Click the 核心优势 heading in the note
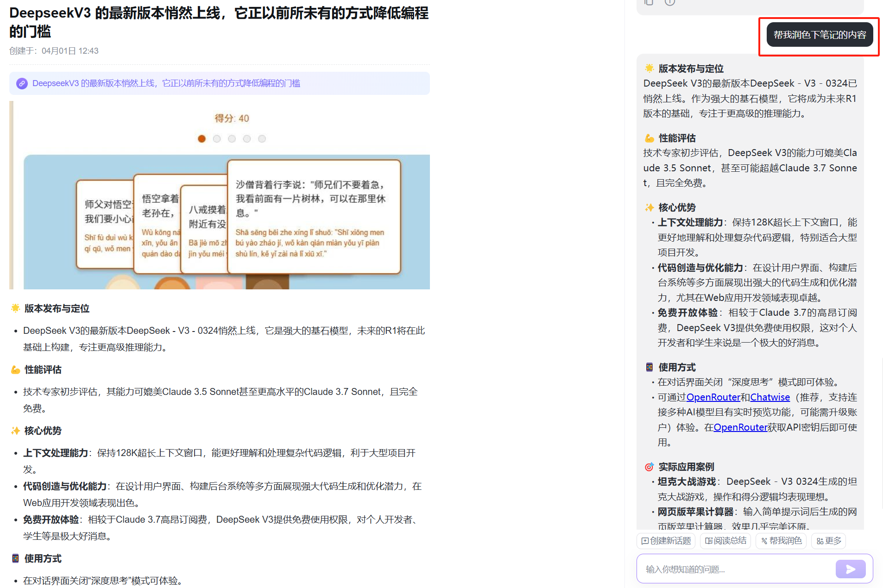The height and width of the screenshot is (588, 883). point(43,431)
